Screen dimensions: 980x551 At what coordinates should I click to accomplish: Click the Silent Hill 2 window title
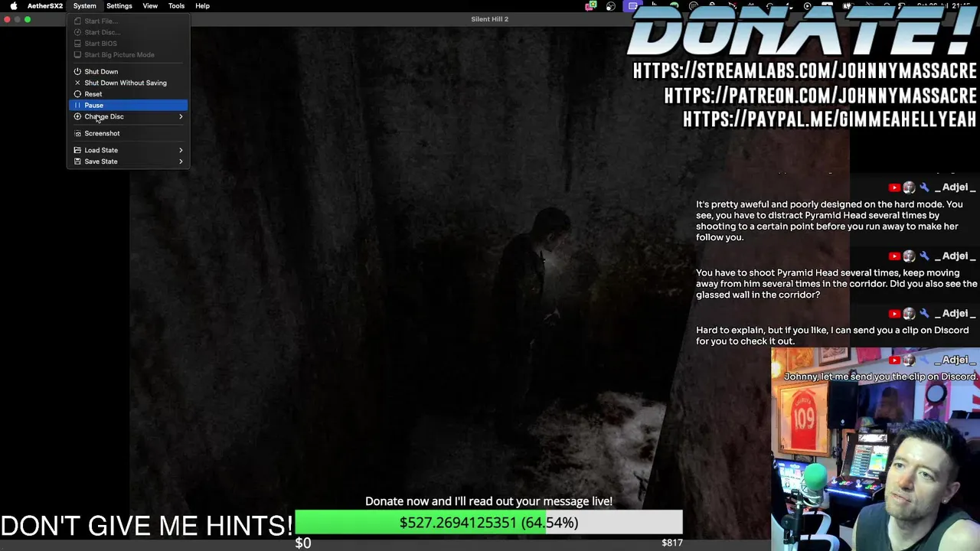(490, 19)
